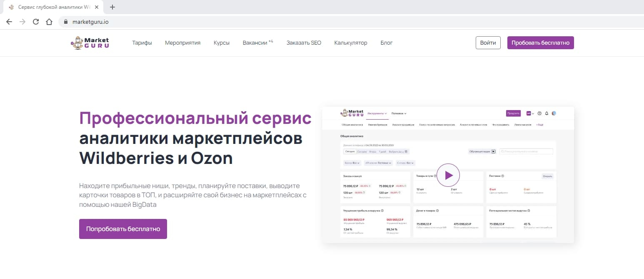Choose the Вчера period option

pyautogui.click(x=373, y=151)
